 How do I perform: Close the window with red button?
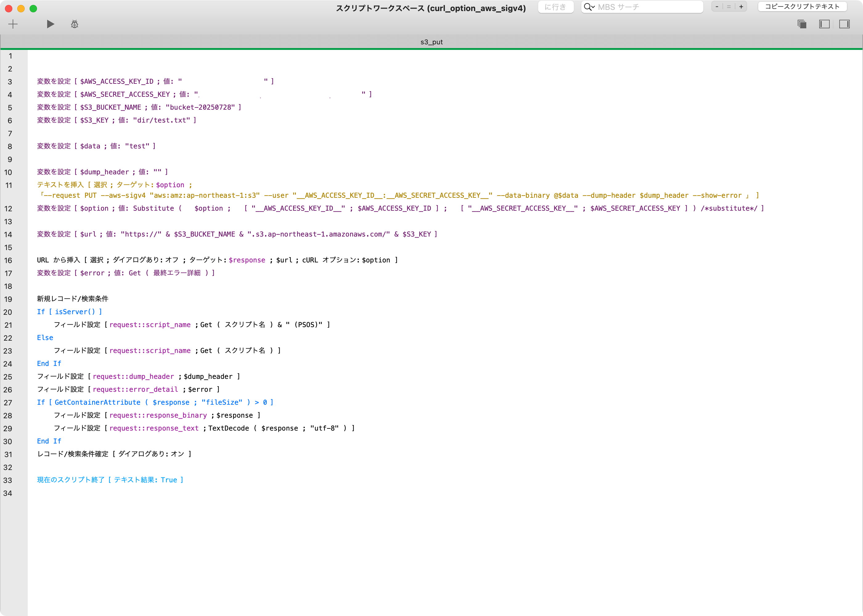[x=9, y=8]
